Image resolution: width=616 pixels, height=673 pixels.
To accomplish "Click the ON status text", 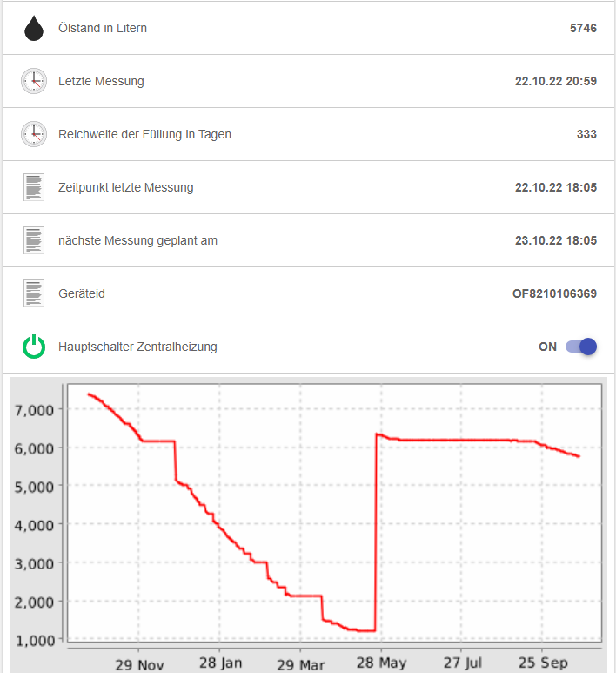I will pos(547,347).
